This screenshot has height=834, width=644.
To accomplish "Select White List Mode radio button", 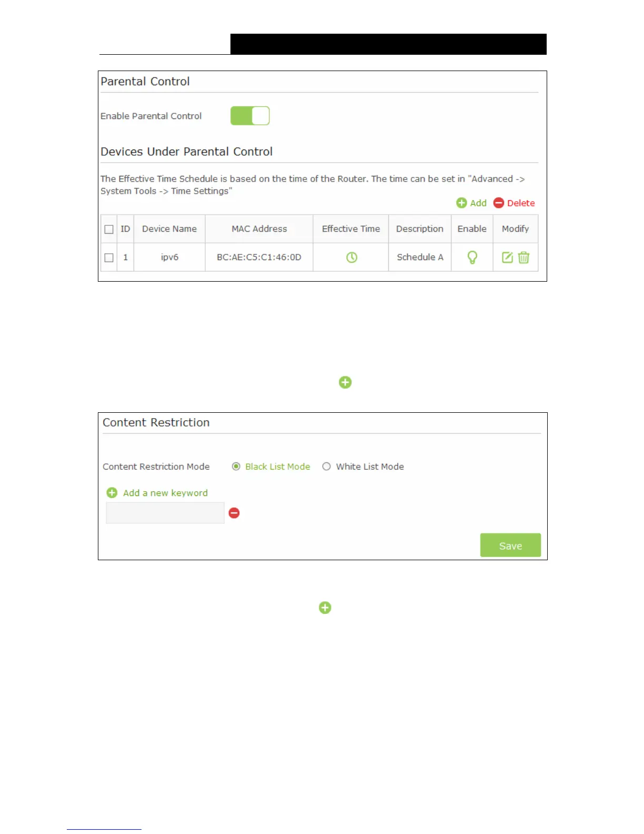I will (x=327, y=466).
